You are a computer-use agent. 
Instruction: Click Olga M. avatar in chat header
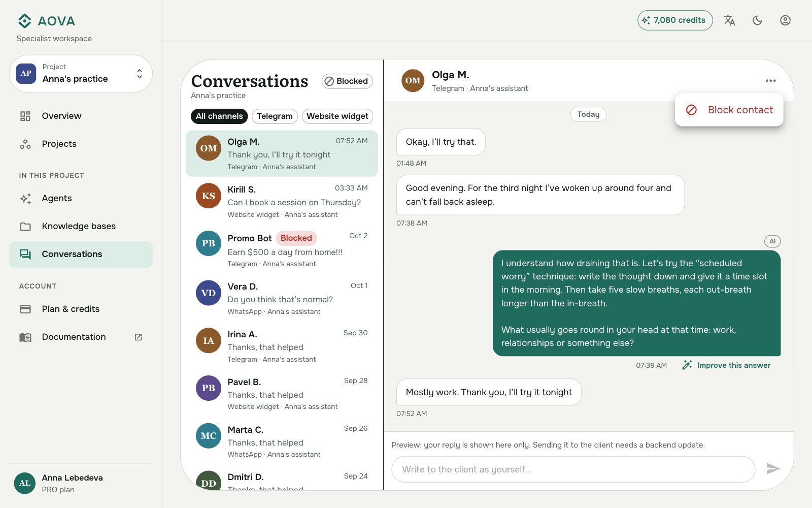pos(413,81)
